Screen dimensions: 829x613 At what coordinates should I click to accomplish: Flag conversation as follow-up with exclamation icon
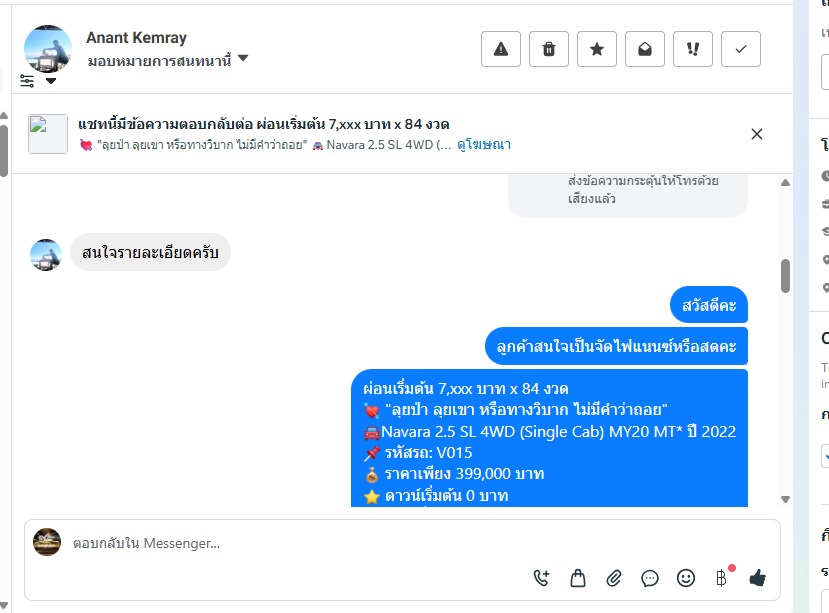coord(693,49)
